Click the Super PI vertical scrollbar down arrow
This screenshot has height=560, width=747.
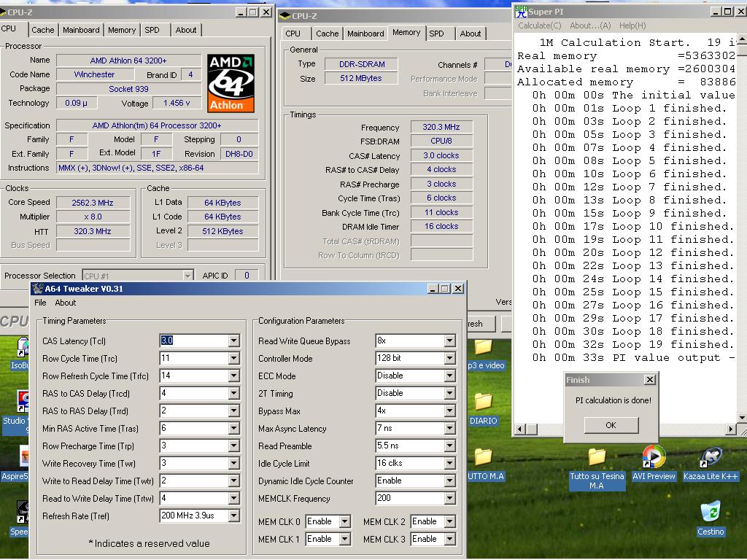point(741,418)
